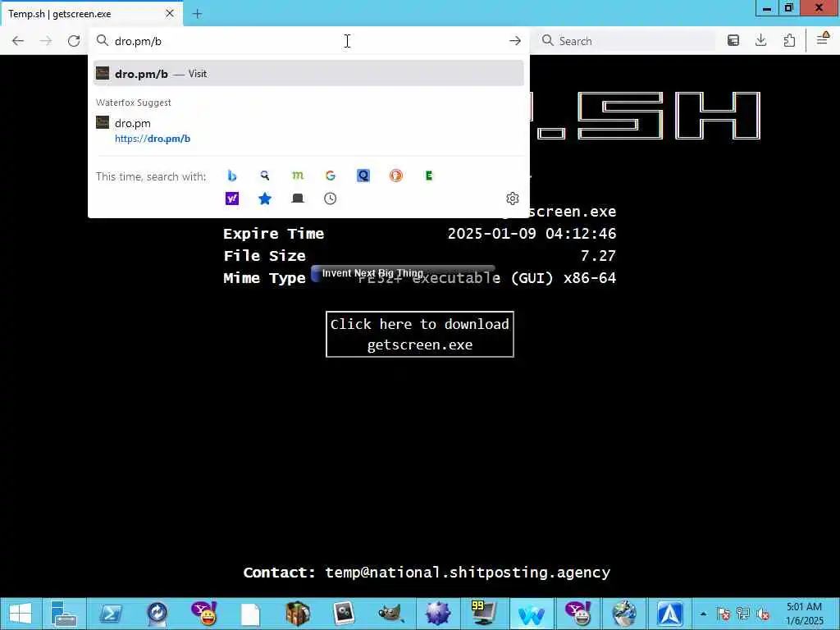Close the Temp.sh getscreen.exe tab
Screen dimensions: 840x630
pos(169,13)
